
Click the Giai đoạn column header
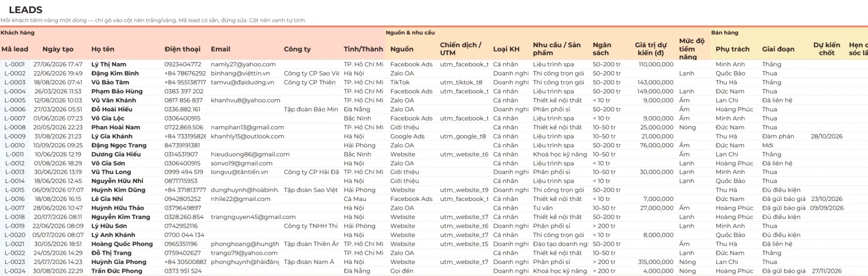click(778, 49)
